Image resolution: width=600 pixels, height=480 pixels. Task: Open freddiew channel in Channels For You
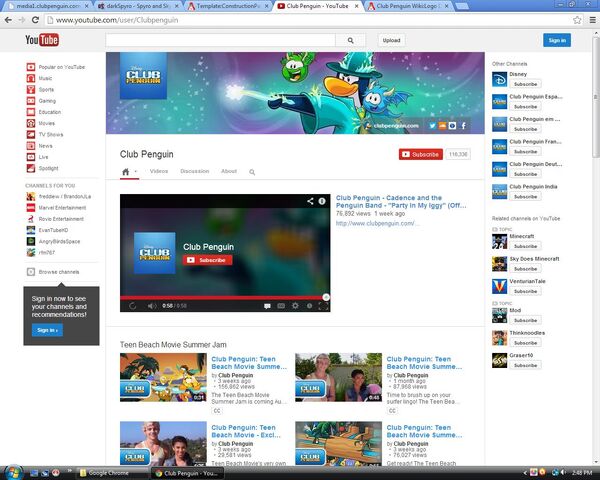point(59,196)
